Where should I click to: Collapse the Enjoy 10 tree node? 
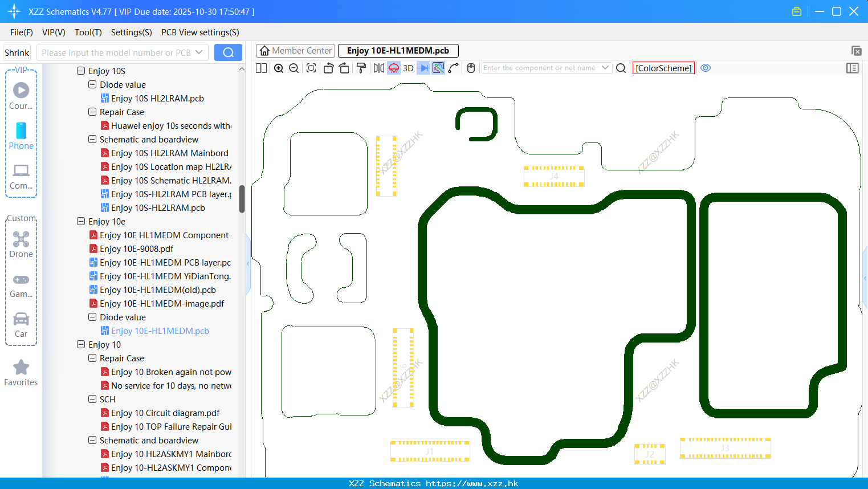click(81, 344)
